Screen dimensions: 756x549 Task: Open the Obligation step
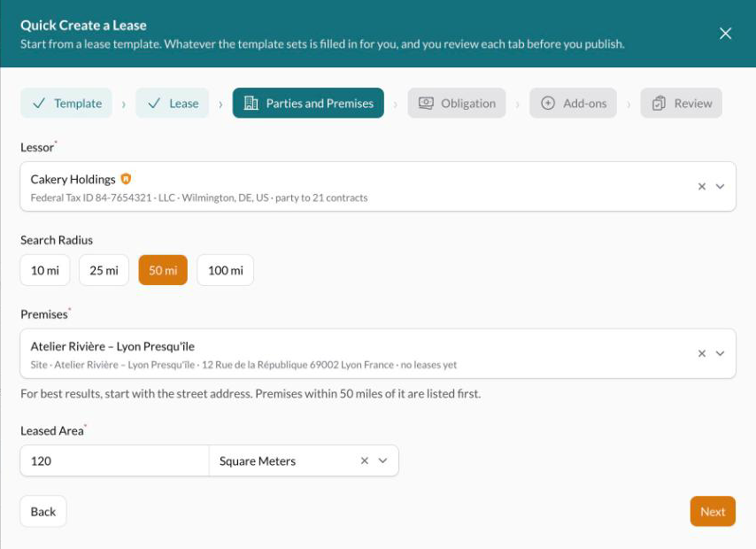pos(457,104)
